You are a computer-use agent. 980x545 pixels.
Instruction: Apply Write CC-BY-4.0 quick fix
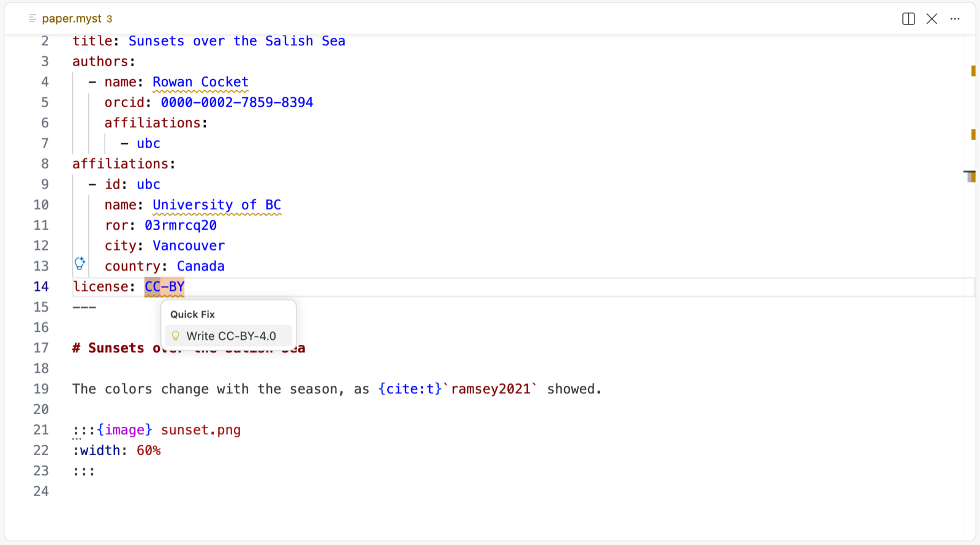coord(228,336)
